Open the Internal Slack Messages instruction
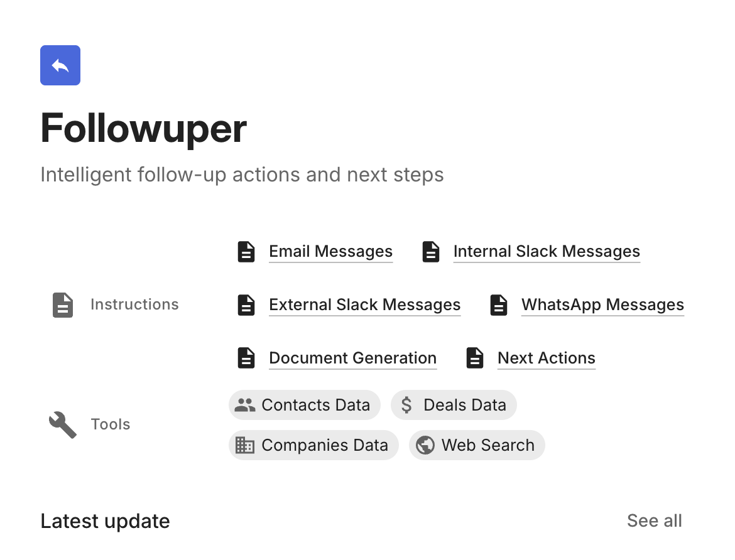Image resolution: width=735 pixels, height=560 pixels. point(547,252)
